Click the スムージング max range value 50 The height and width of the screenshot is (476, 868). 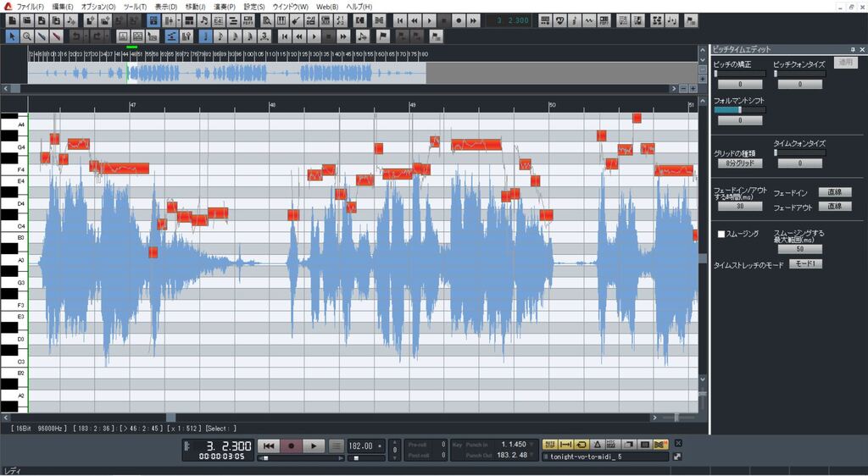800,249
